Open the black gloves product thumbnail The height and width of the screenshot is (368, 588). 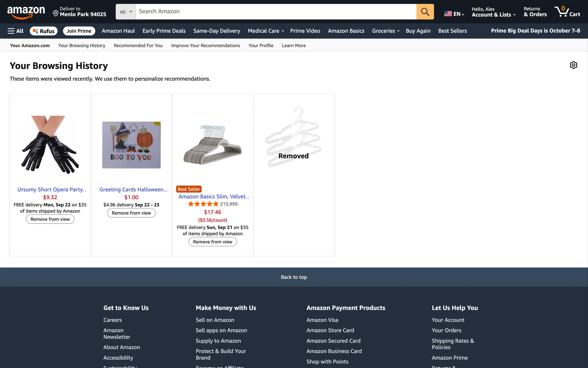pyautogui.click(x=50, y=145)
